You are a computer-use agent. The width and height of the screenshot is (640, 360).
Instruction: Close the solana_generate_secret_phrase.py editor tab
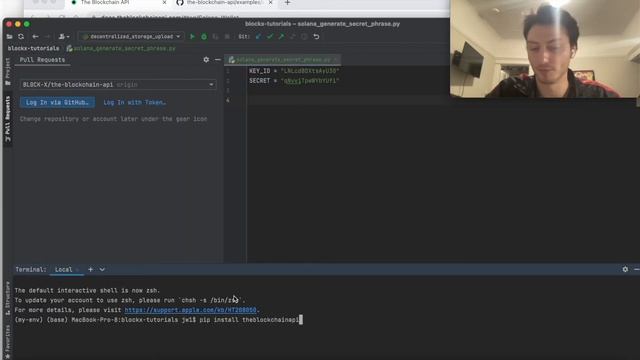(336, 60)
